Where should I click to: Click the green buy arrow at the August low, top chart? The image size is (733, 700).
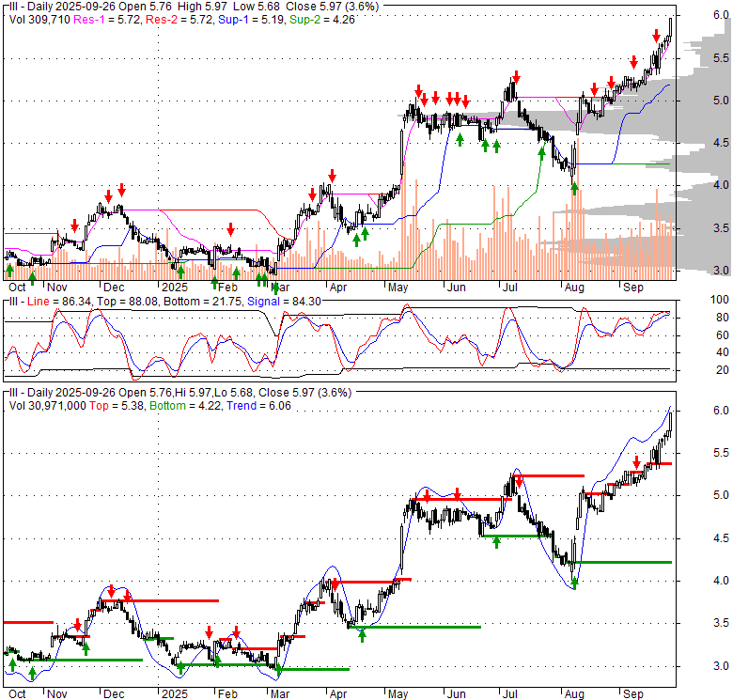(574, 189)
